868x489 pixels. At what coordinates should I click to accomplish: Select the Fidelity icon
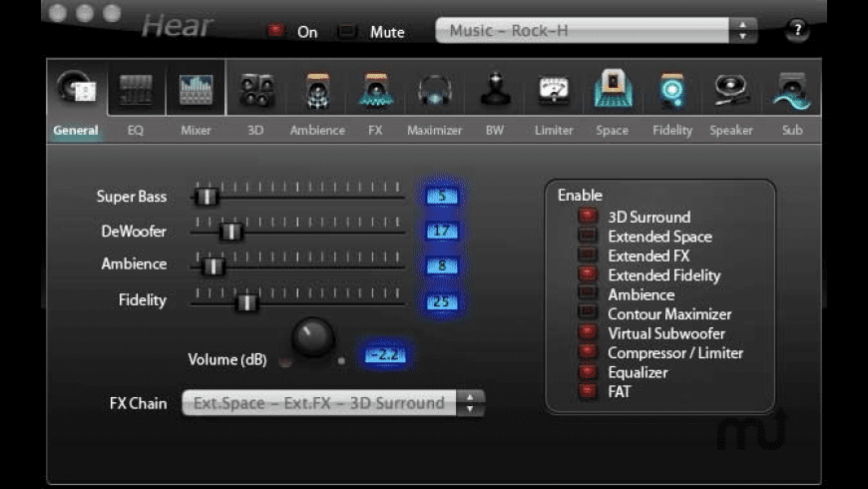click(x=672, y=90)
